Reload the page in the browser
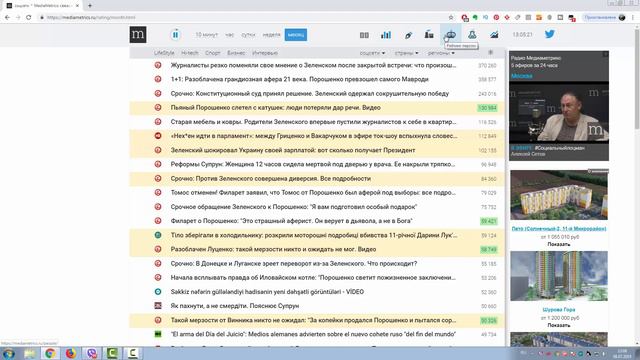 (29, 17)
